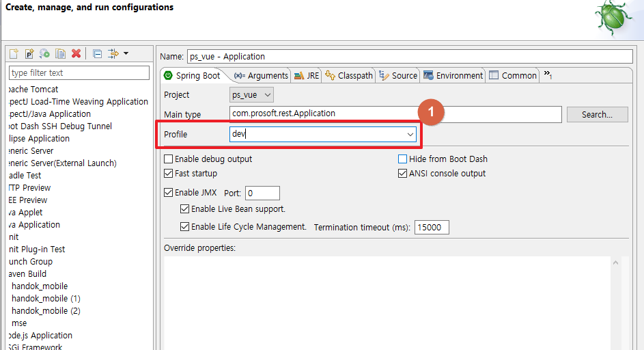Select Gradle Test entry
Screen dimensions: 644x350
click(x=25, y=176)
